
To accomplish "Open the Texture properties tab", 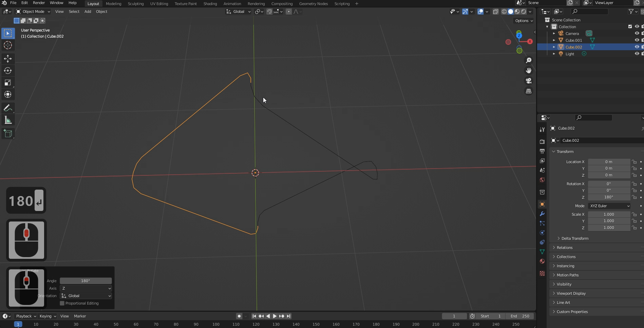I will [x=542, y=273].
